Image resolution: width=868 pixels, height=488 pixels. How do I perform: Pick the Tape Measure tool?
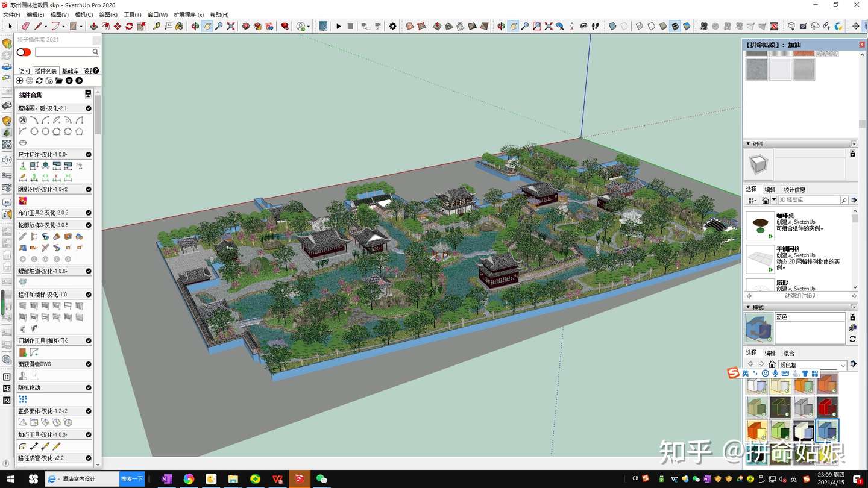tap(156, 26)
